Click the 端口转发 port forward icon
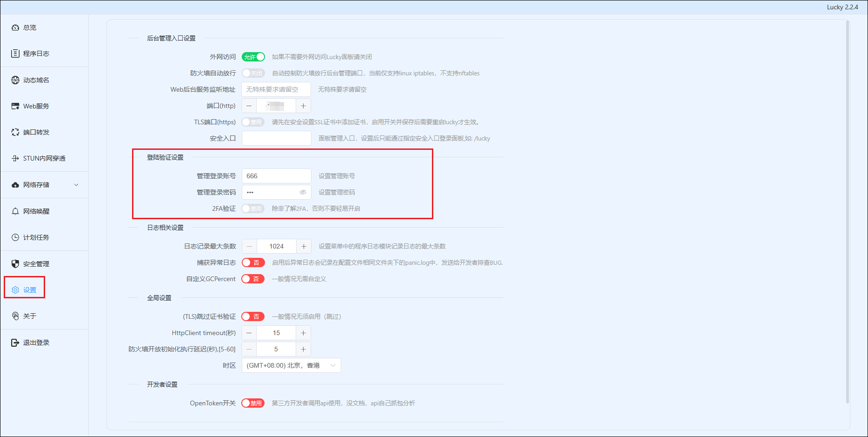Viewport: 868px width, 437px height. pos(15,132)
